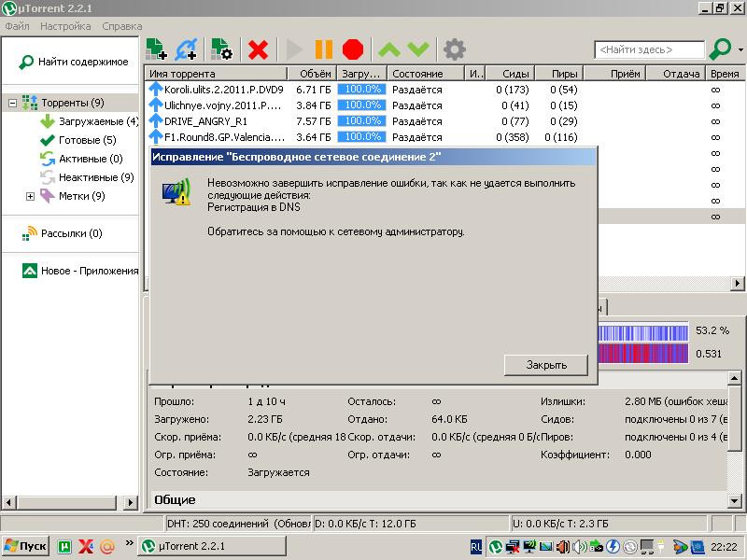Image resolution: width=747 pixels, height=560 pixels.
Task: Open Рассылки (0) feeds
Action: point(63,233)
